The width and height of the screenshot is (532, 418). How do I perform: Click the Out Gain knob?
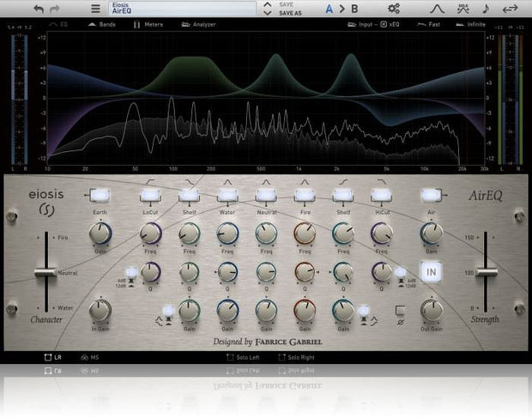(x=432, y=311)
